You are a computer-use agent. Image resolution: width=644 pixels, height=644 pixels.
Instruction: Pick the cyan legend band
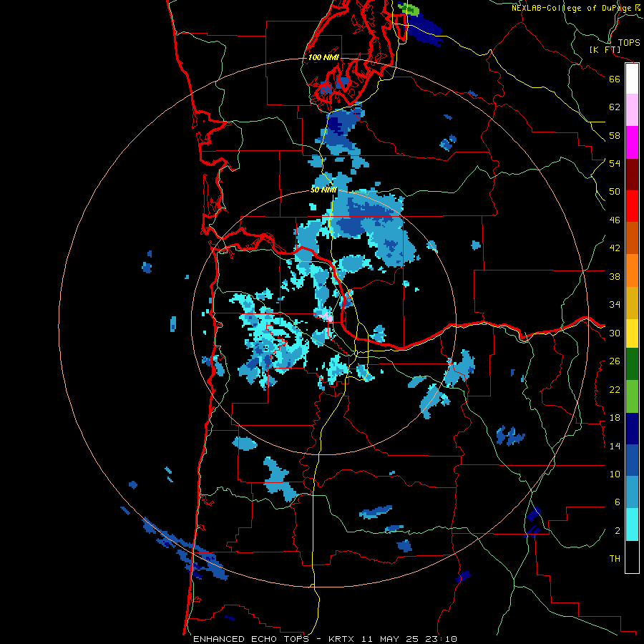(x=632, y=525)
